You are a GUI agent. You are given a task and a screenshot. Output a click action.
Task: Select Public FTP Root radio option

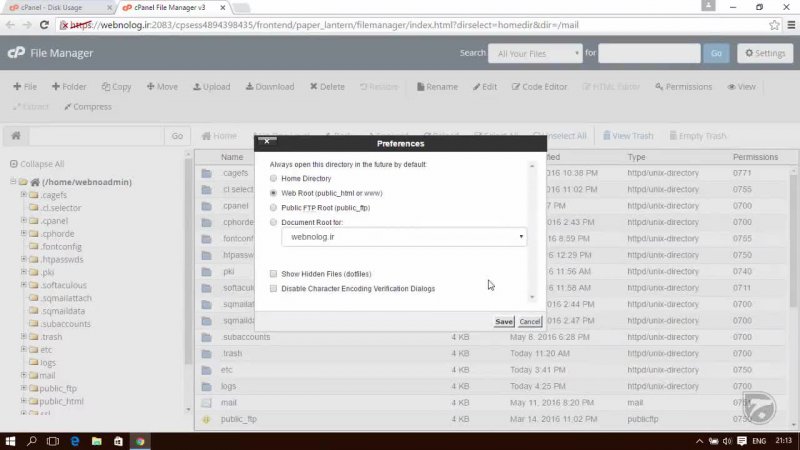(274, 207)
